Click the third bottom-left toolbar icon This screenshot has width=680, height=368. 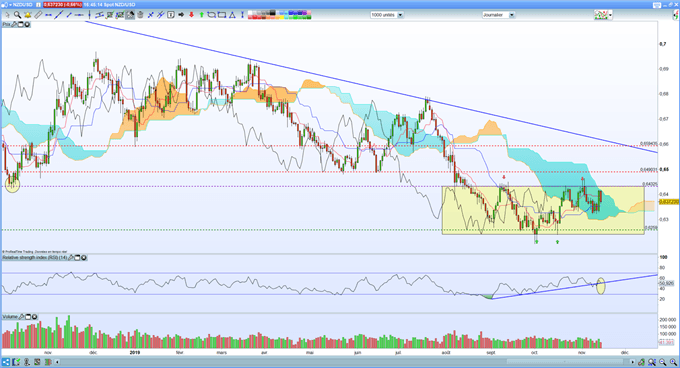[x=26, y=362]
